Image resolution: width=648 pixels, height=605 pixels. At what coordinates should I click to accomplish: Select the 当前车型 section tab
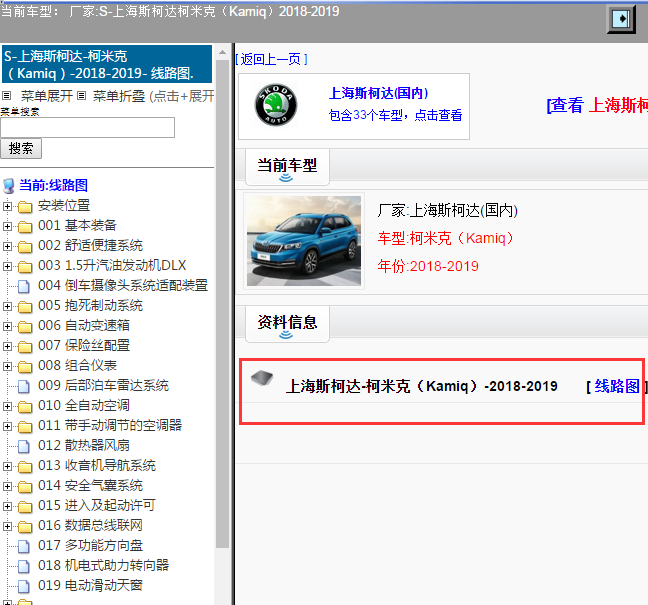pyautogui.click(x=287, y=167)
